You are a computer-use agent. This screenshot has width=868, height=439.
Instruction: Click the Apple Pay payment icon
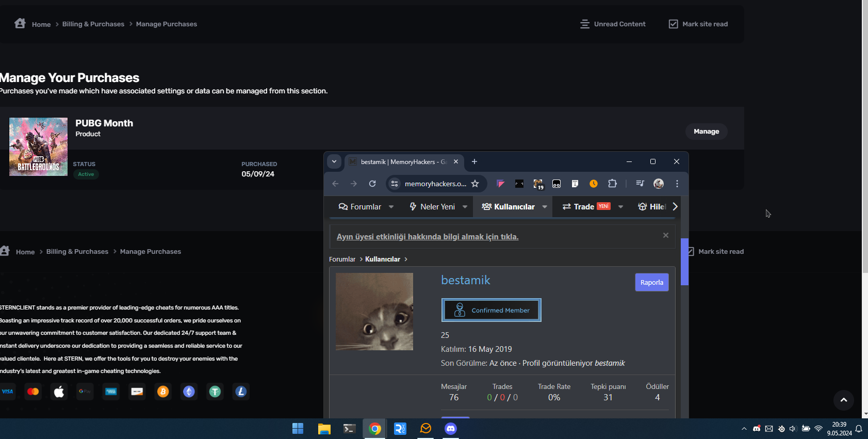coord(59,392)
